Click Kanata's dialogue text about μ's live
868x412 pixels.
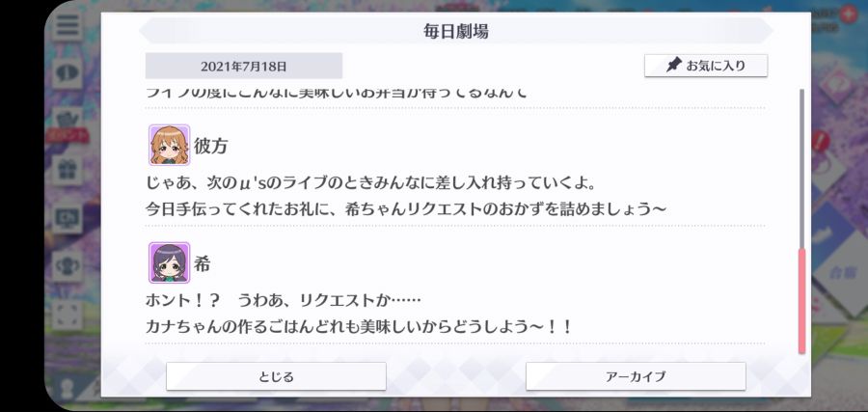point(406,196)
